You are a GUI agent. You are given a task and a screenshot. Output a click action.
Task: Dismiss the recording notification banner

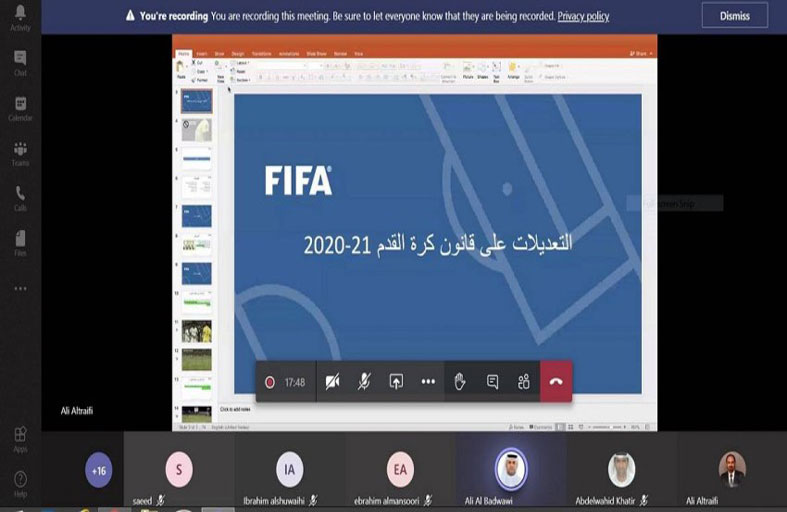click(x=734, y=16)
